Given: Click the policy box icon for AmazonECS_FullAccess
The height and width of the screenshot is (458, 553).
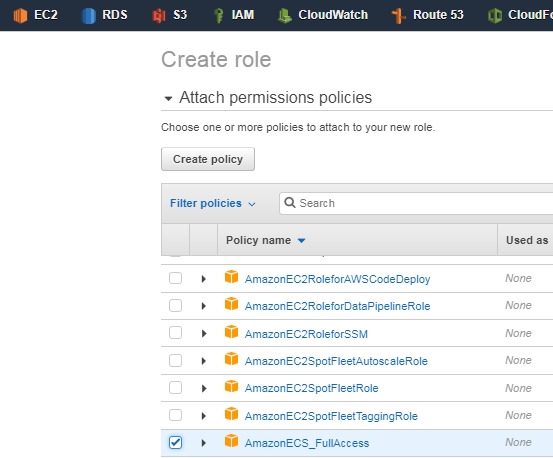Looking at the screenshot, I should 231,441.
